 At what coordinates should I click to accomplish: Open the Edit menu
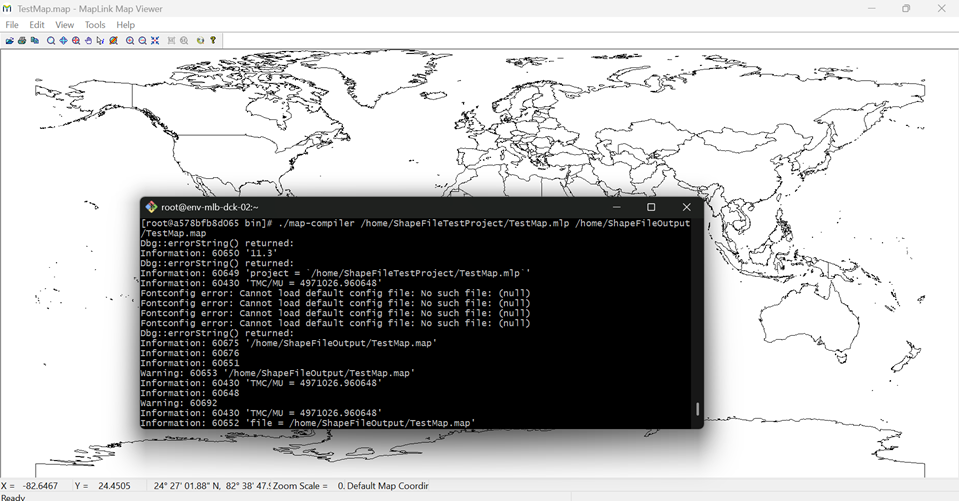click(37, 25)
